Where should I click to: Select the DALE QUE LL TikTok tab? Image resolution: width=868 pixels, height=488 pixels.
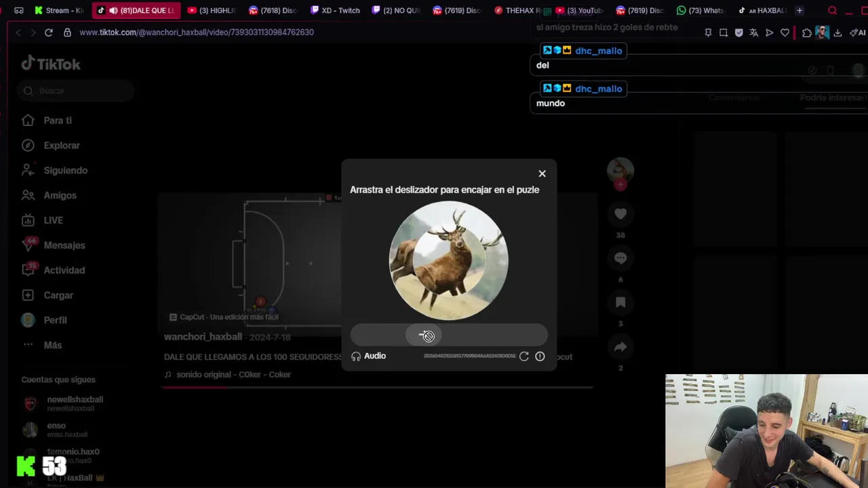[x=136, y=10]
